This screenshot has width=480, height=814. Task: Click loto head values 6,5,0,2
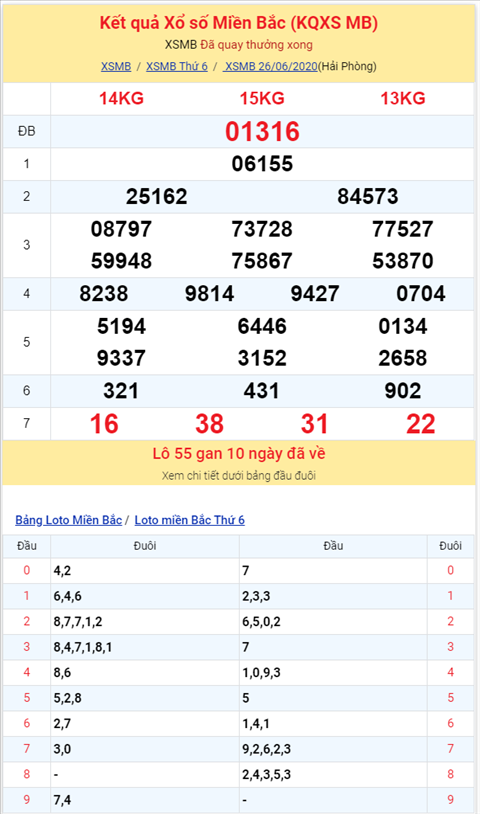coord(261,621)
